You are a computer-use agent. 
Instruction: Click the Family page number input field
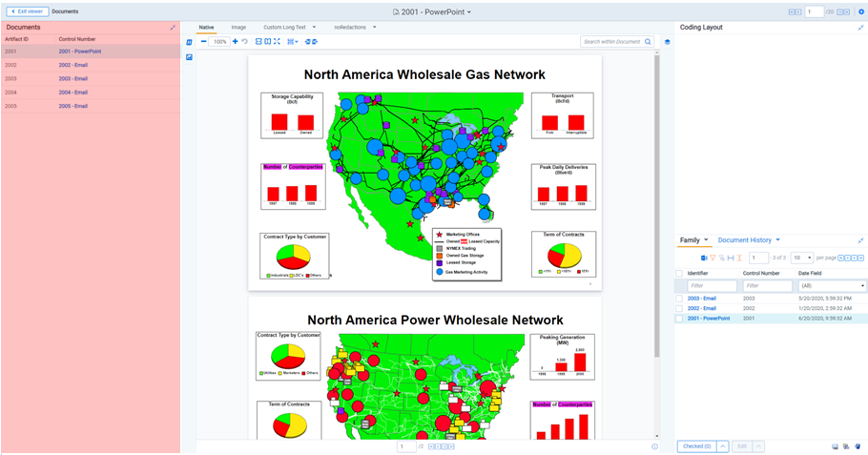(758, 258)
